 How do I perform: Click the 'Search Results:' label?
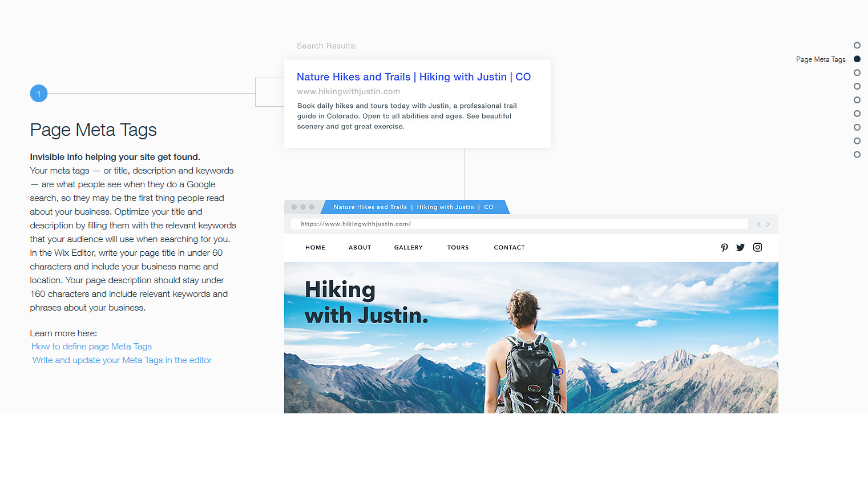point(326,46)
